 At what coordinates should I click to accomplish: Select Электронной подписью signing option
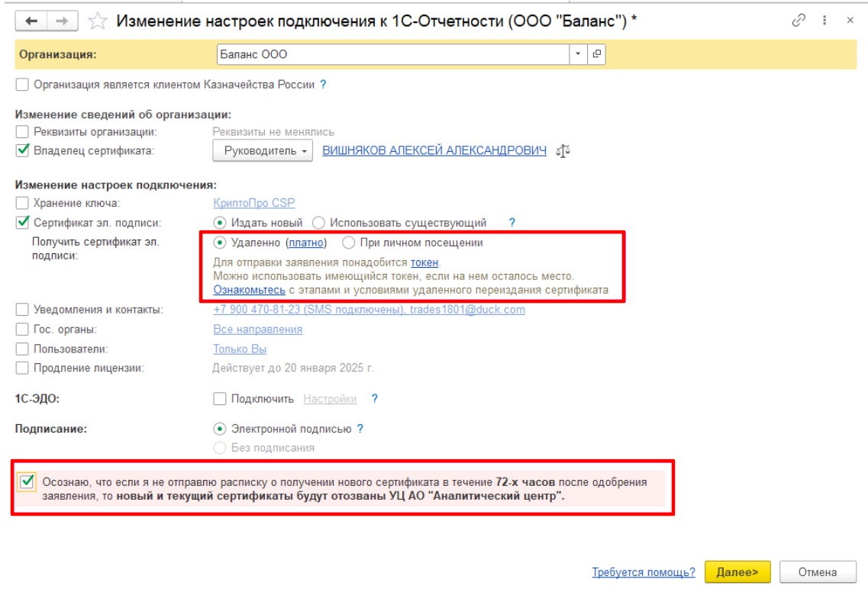[x=220, y=429]
